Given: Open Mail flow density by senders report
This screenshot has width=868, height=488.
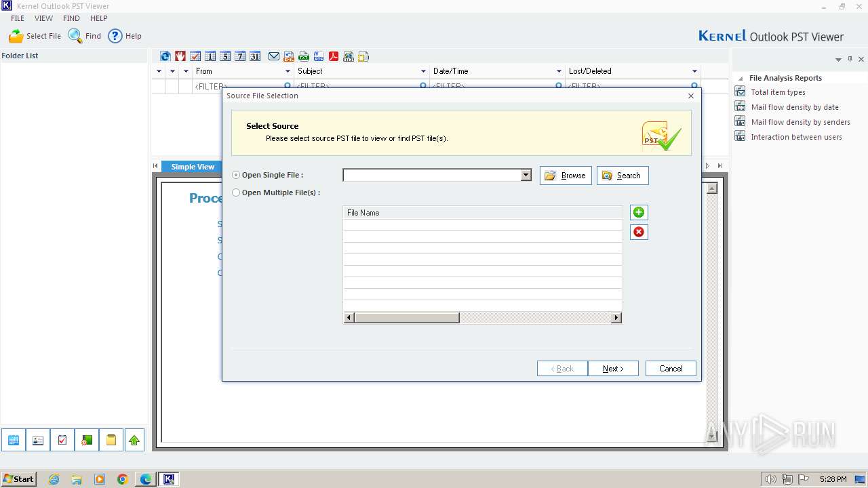Looking at the screenshot, I should click(800, 122).
